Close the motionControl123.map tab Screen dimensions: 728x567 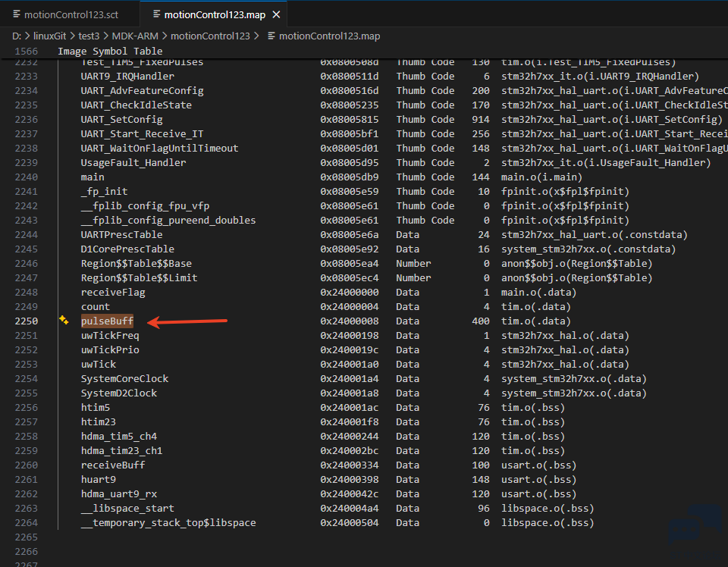click(276, 14)
